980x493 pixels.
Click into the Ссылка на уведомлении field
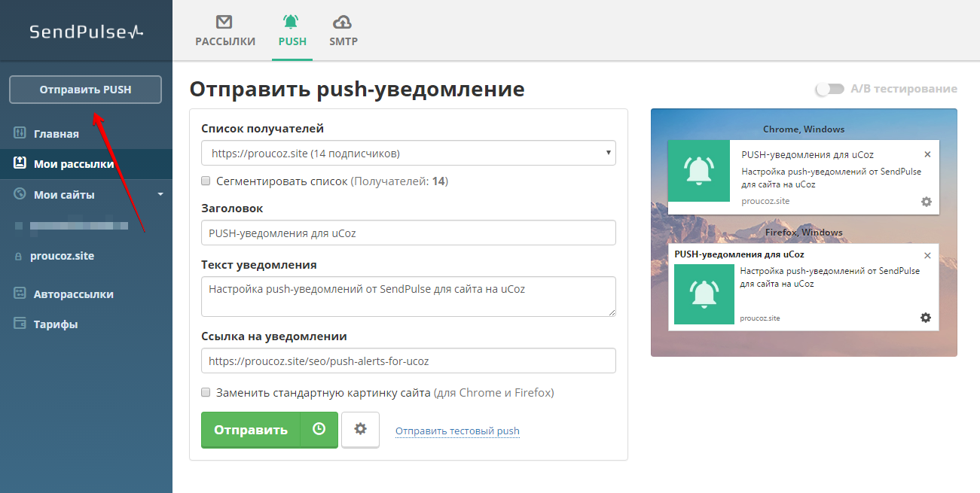pyautogui.click(x=408, y=361)
